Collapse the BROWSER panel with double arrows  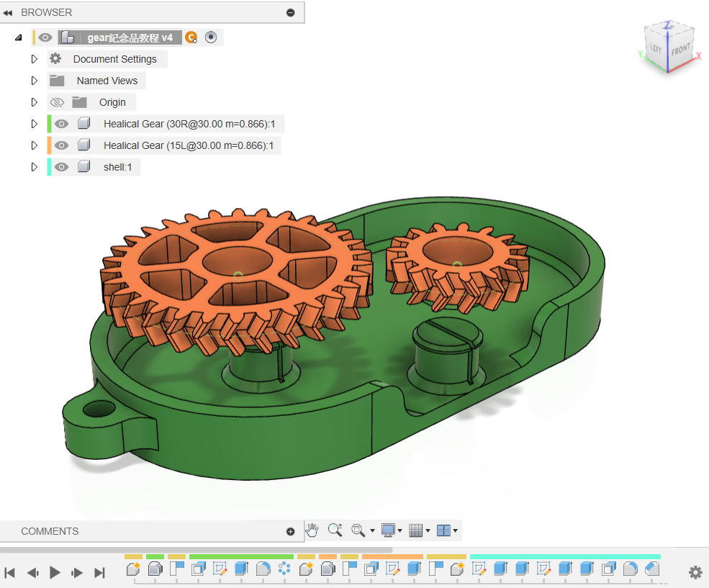click(x=8, y=12)
